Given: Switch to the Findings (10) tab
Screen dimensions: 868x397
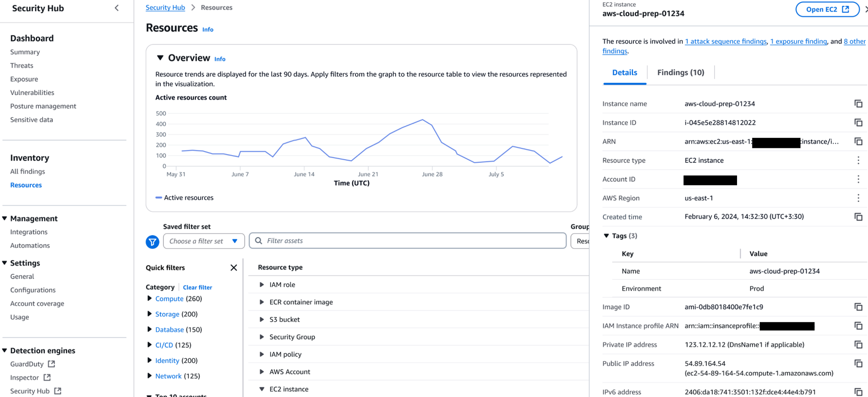Looking at the screenshot, I should tap(681, 73).
